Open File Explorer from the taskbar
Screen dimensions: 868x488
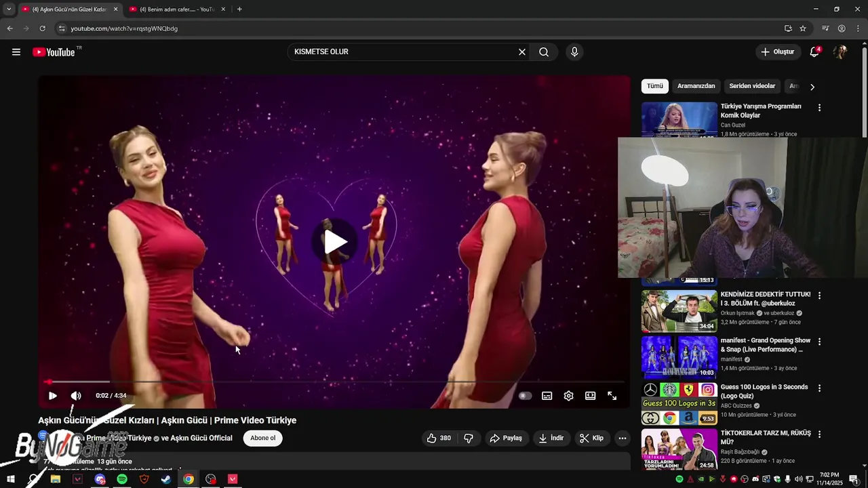56,479
